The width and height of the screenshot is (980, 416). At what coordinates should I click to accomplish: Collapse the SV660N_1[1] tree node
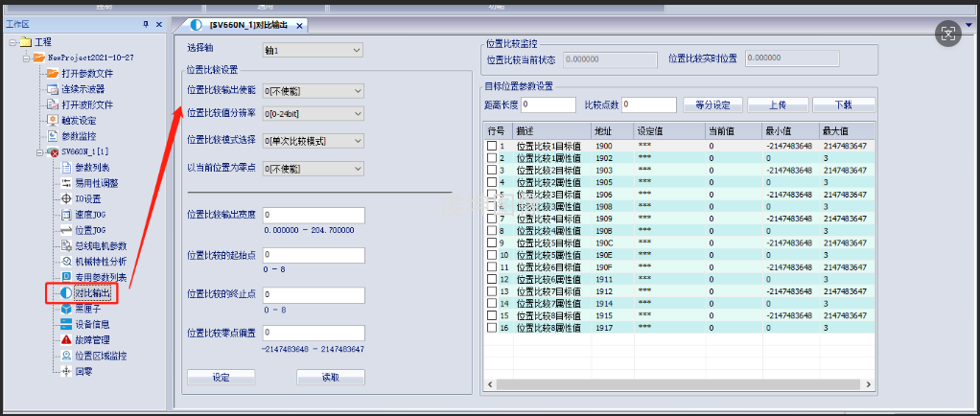click(40, 151)
